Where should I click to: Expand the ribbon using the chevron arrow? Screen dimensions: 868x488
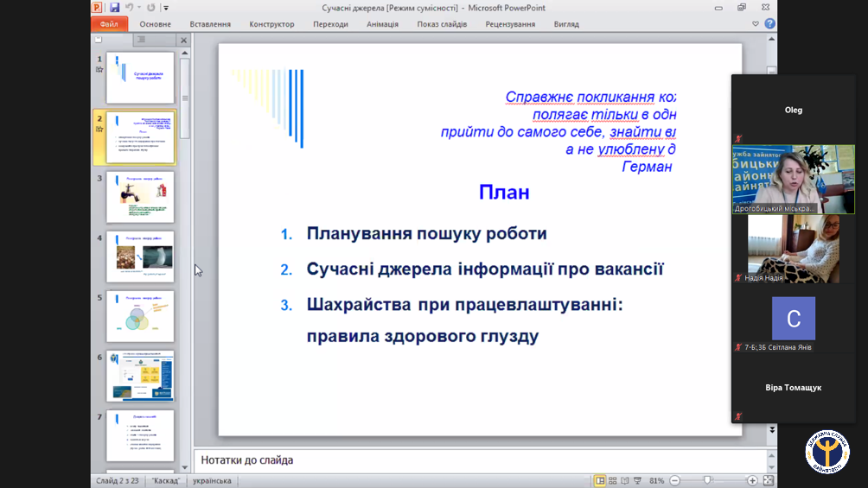757,24
